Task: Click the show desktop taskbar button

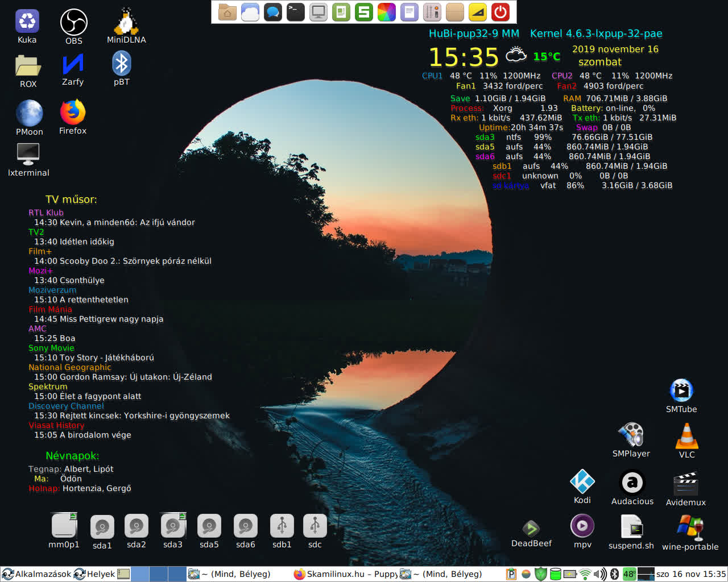Action: coord(123,574)
